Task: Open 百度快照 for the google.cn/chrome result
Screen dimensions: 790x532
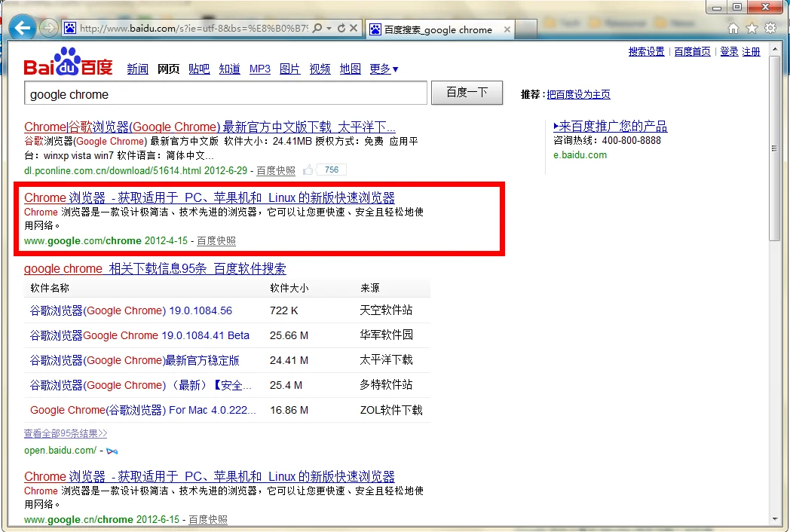Action: 208,519
